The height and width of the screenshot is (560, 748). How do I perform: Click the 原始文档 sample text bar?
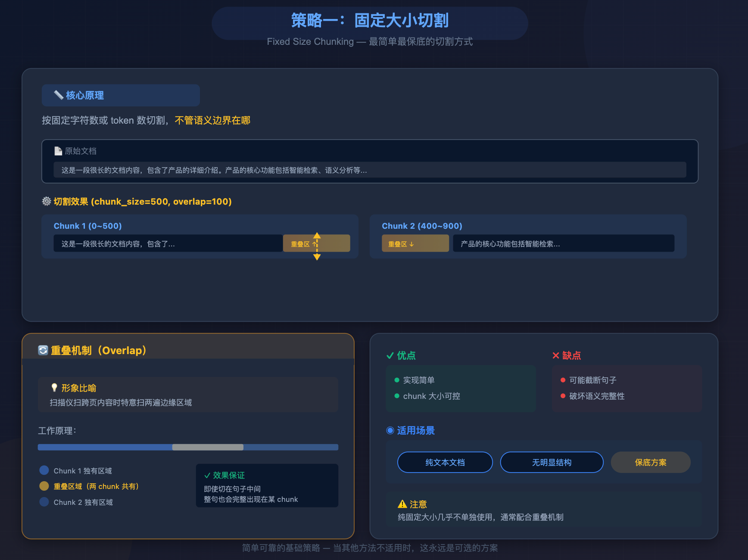point(370,170)
